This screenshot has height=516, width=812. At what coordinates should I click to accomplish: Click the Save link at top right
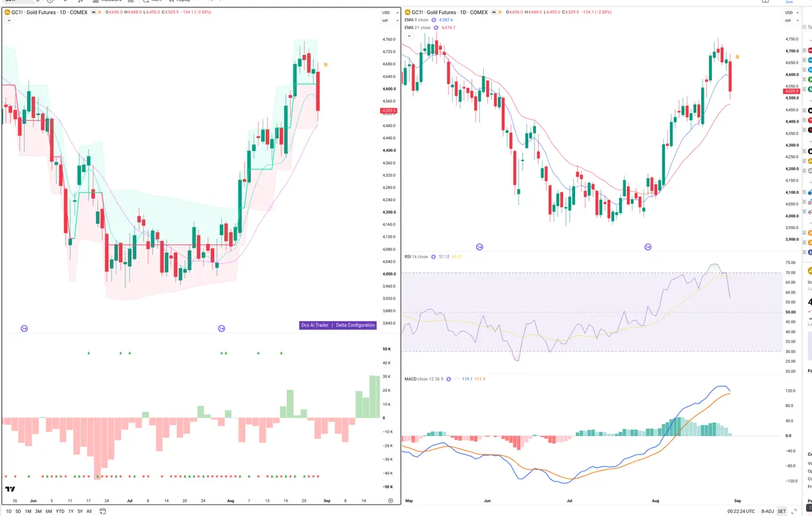pos(788,1)
